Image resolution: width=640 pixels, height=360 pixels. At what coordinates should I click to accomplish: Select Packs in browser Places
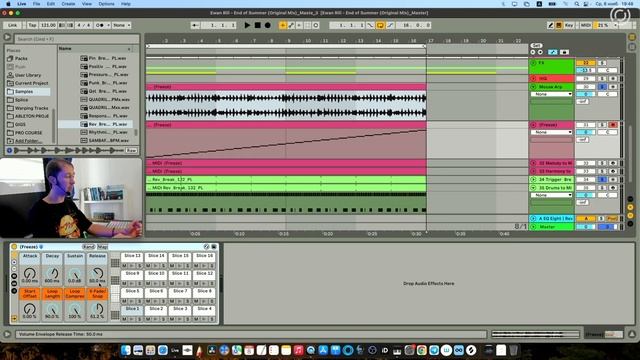(x=21, y=58)
